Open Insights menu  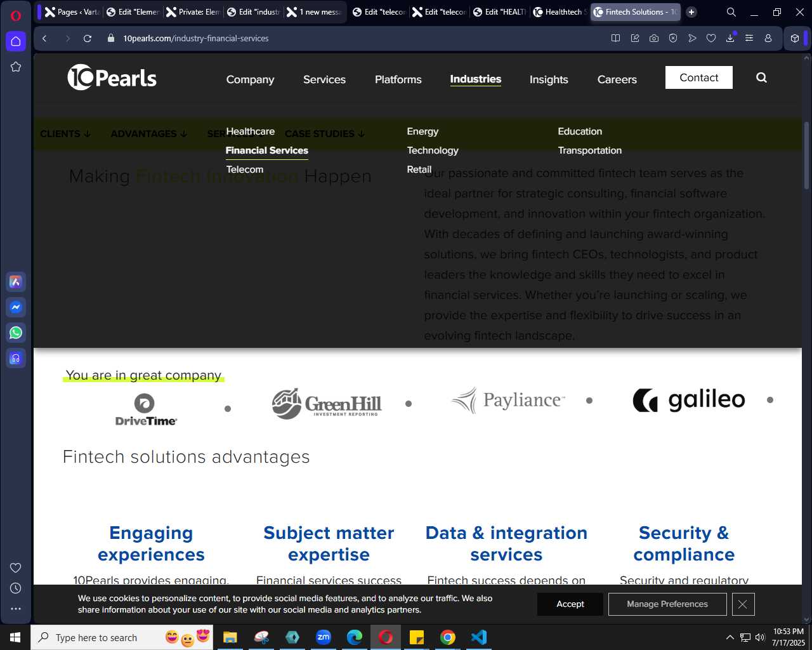549,79
